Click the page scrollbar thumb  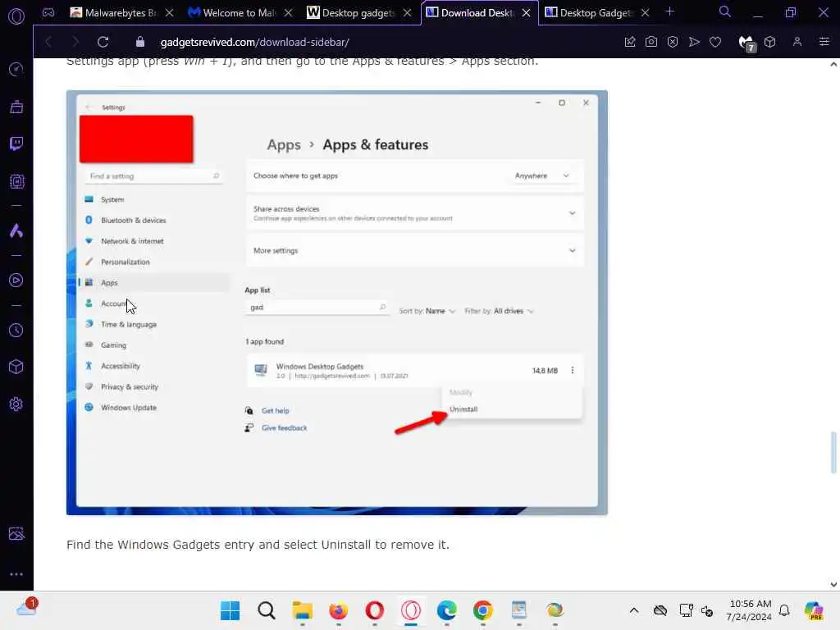coord(833,453)
